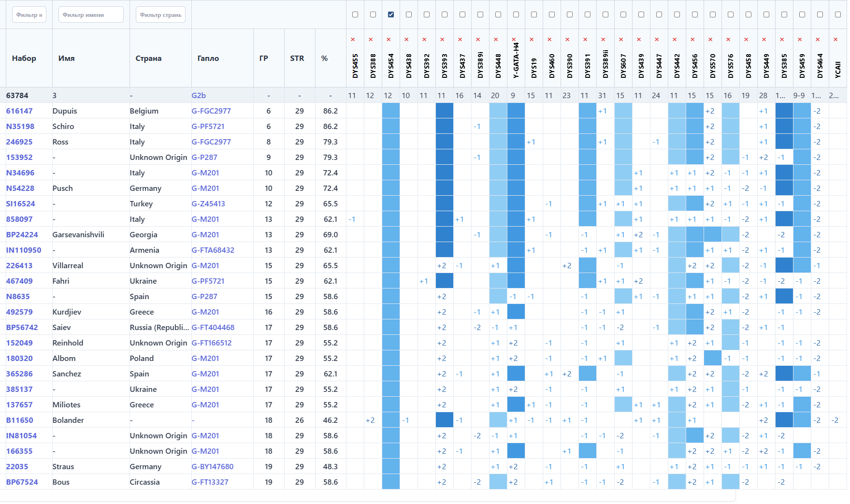Click the Гапло column header

point(208,58)
